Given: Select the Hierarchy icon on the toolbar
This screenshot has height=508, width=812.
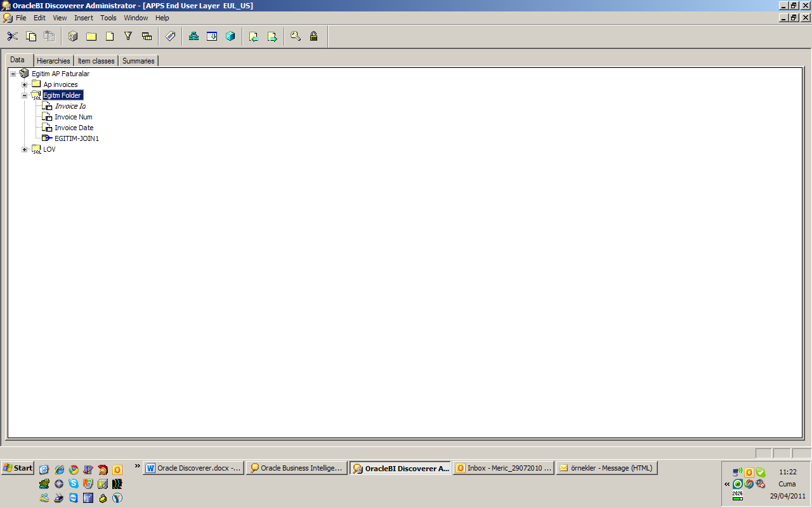Looking at the screenshot, I should click(193, 36).
